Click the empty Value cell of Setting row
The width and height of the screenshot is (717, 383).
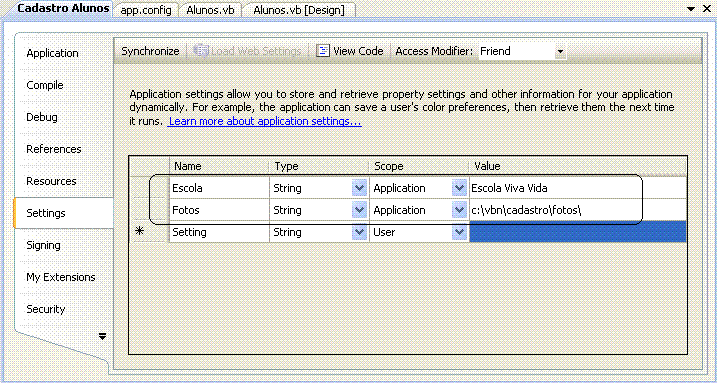pyautogui.click(x=578, y=232)
